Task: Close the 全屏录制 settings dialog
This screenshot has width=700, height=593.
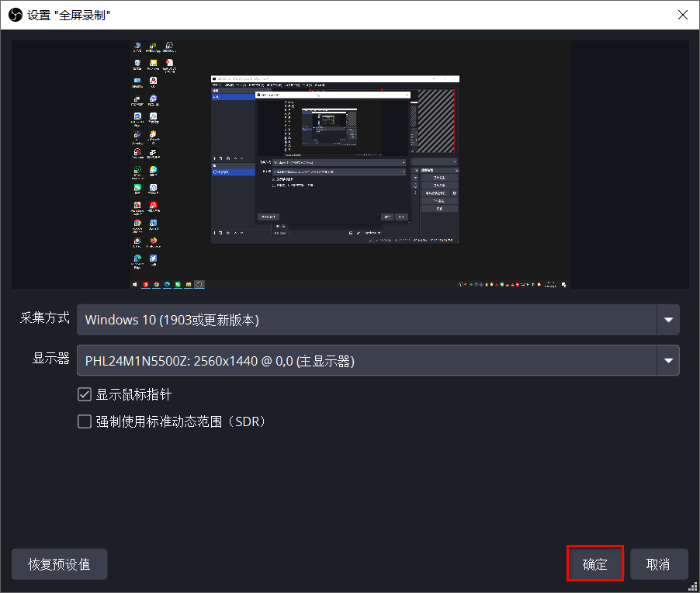Action: pyautogui.click(x=682, y=15)
